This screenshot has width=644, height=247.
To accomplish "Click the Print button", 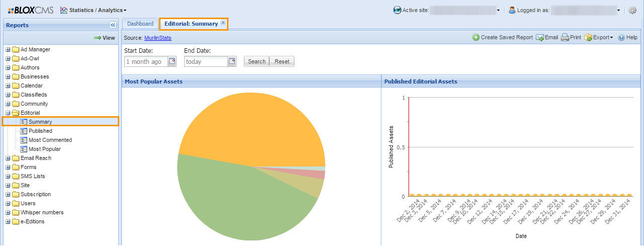I will (571, 38).
